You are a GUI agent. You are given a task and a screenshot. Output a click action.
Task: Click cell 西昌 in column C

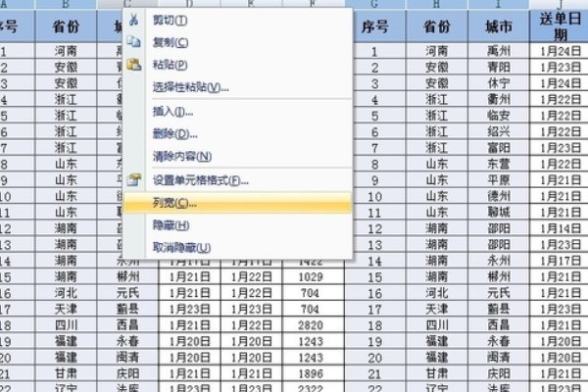(x=127, y=324)
